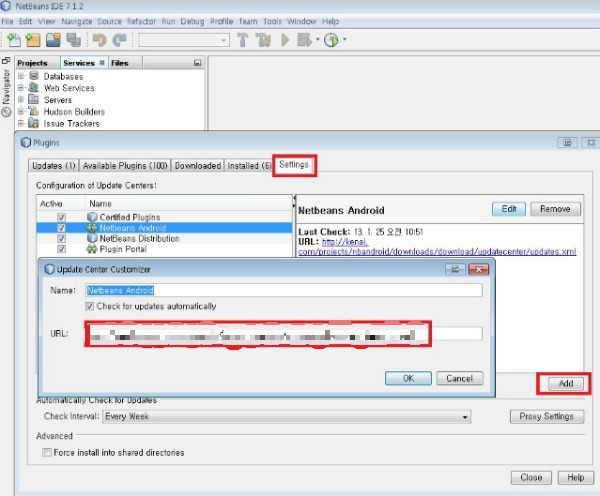This screenshot has width=600, height=496.
Task: Open the Navigator side panel
Action: 6,92
